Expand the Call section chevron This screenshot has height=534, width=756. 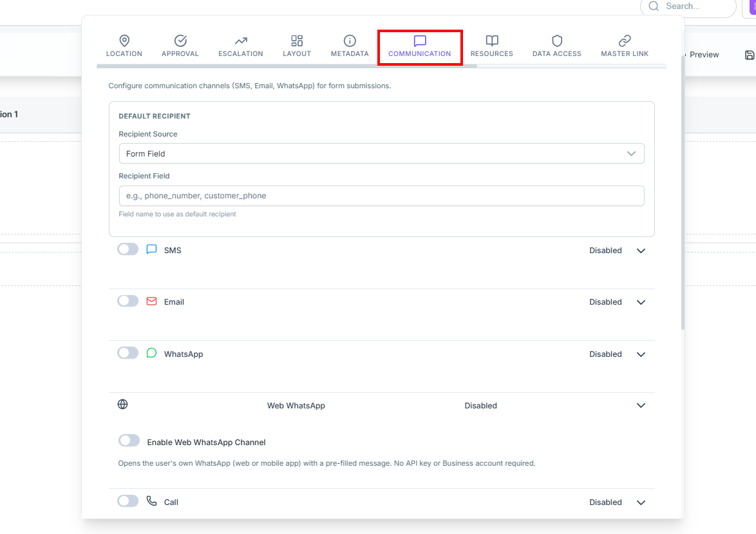click(x=641, y=502)
